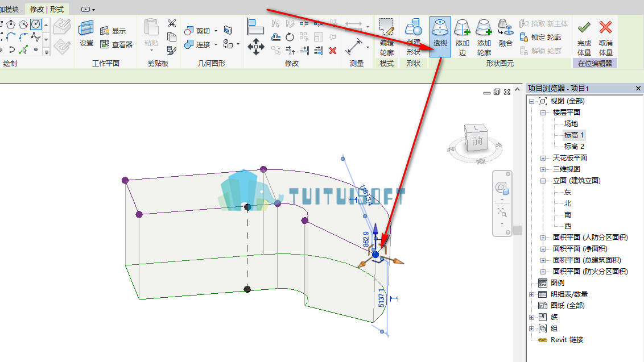Open the 查看器 Viewer button
The width and height of the screenshot is (644, 362).
(x=117, y=44)
